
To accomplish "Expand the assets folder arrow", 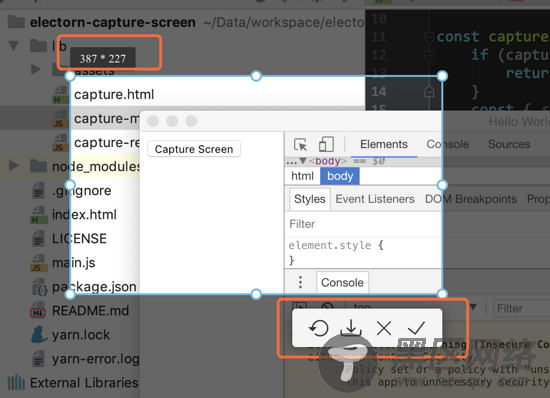I will click(35, 69).
